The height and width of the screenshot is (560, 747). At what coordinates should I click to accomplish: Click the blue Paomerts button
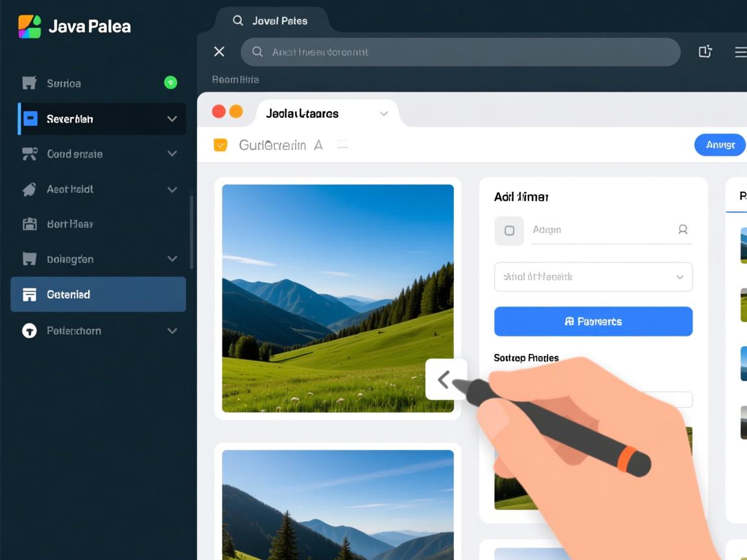(x=593, y=321)
